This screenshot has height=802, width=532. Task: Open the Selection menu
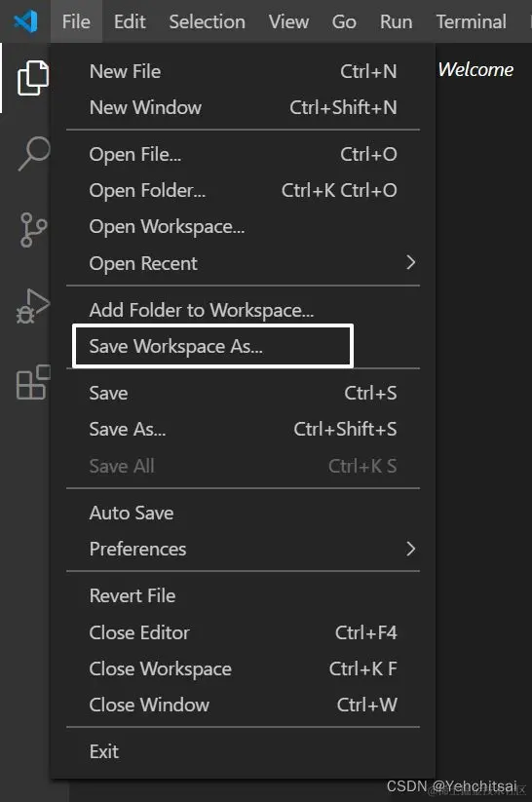click(x=207, y=21)
